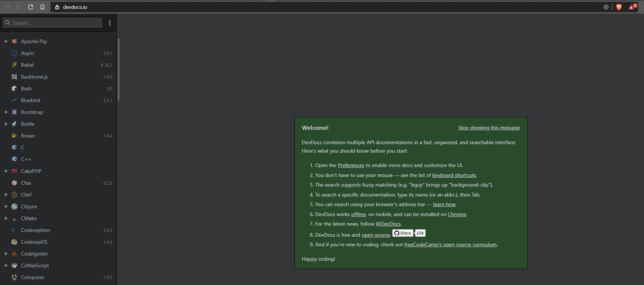Click the CodeIgniter flame icon
Screen dimensions: 644x285
[14, 254]
